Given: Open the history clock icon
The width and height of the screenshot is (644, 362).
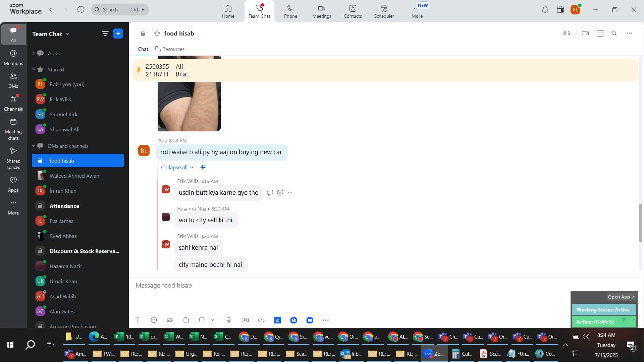Looking at the screenshot, I should [x=80, y=10].
